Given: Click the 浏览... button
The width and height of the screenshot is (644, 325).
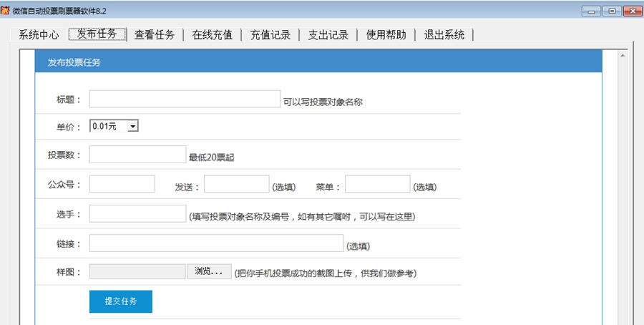Looking at the screenshot, I should pyautogui.click(x=209, y=271).
